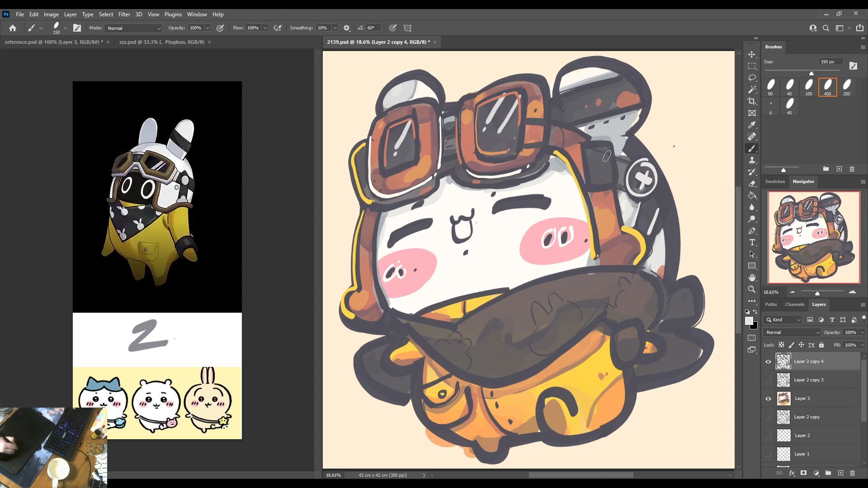
Task: Select the Hand tool
Action: click(x=752, y=277)
